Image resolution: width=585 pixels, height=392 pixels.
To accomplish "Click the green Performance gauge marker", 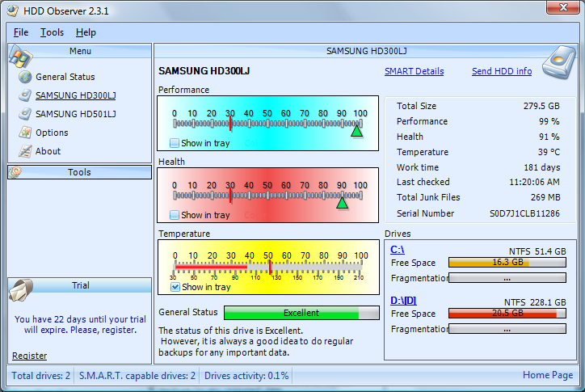I will 356,131.
